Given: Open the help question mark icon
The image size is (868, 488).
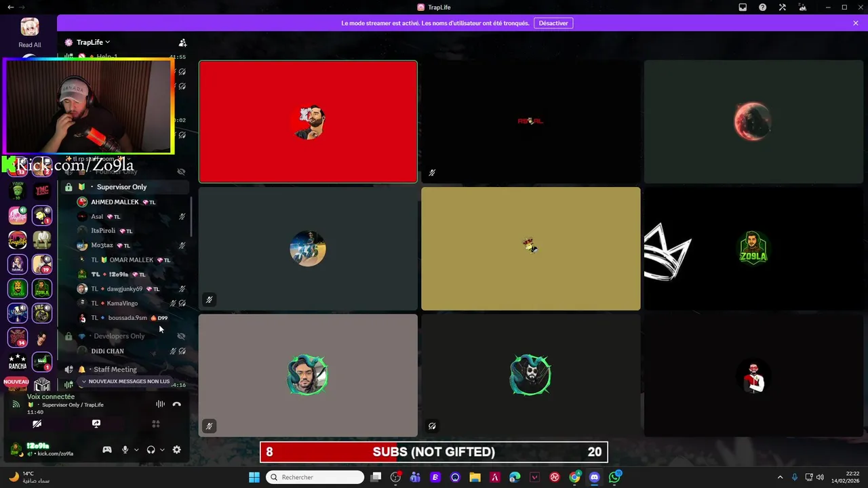Looking at the screenshot, I should [x=763, y=7].
